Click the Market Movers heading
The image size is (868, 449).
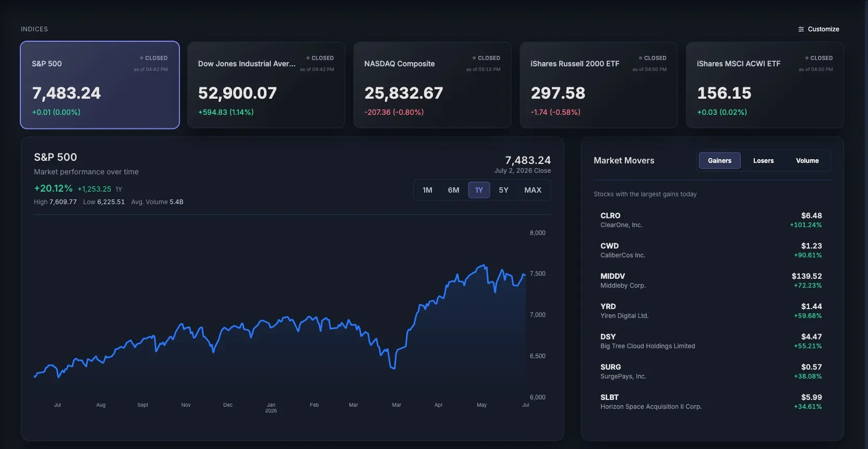624,161
